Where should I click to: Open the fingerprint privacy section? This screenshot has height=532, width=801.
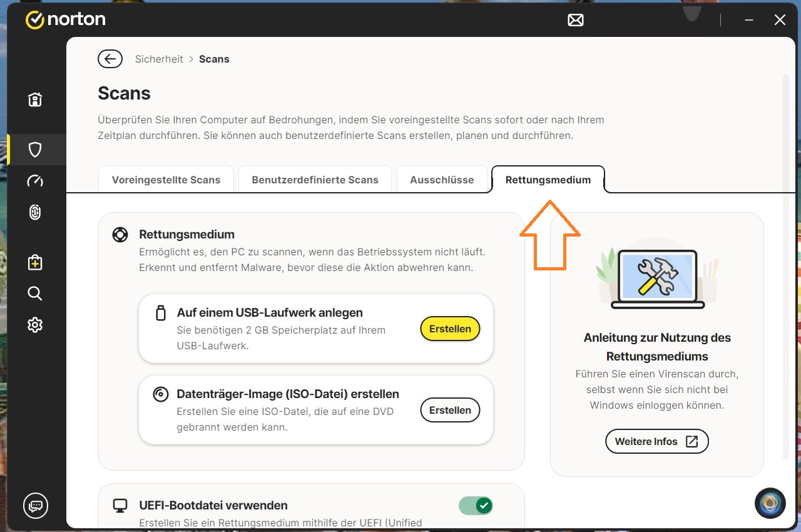(x=35, y=212)
